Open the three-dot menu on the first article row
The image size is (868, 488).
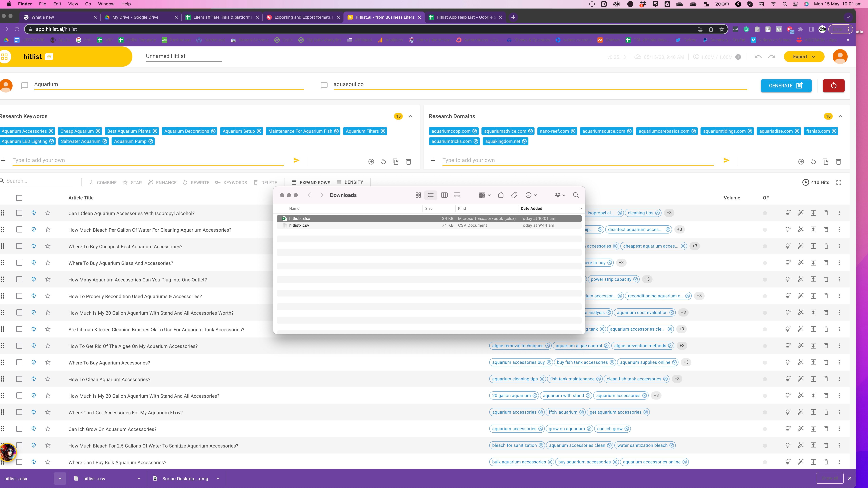click(839, 213)
